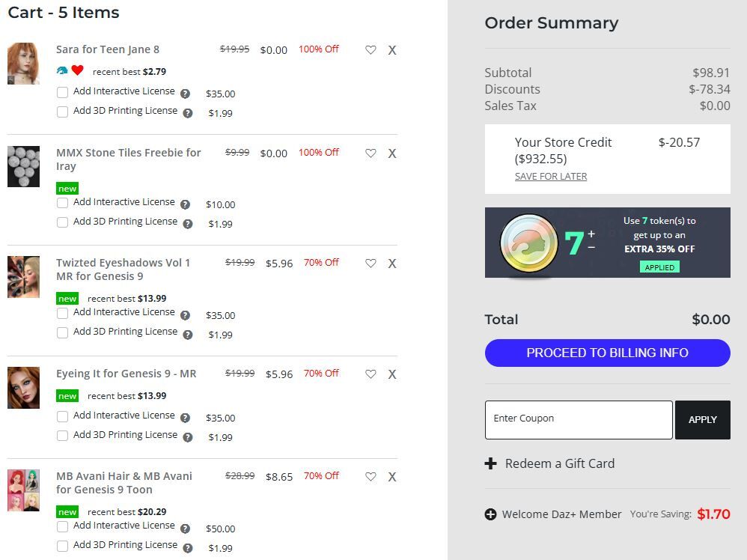Open help icon for MMX 3D Printing License
This screenshot has height=560, width=747.
point(188,224)
